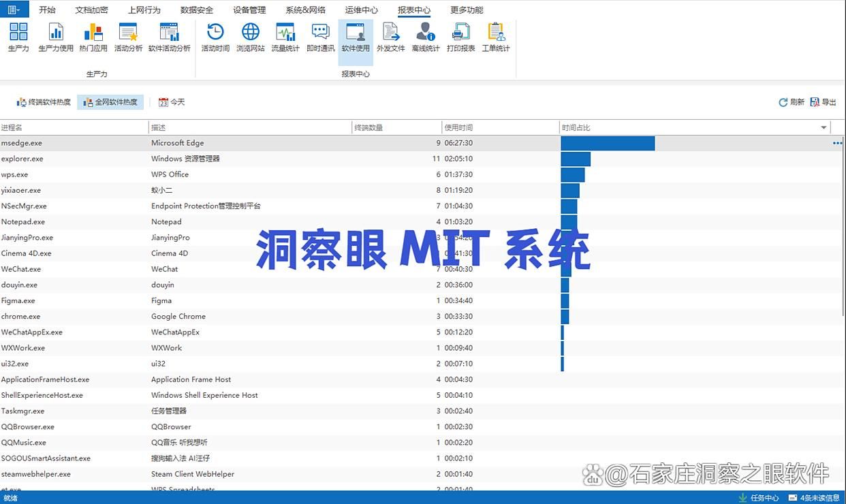846x504 pixels.
Task: Select the msedge.exe row
Action: (422, 143)
